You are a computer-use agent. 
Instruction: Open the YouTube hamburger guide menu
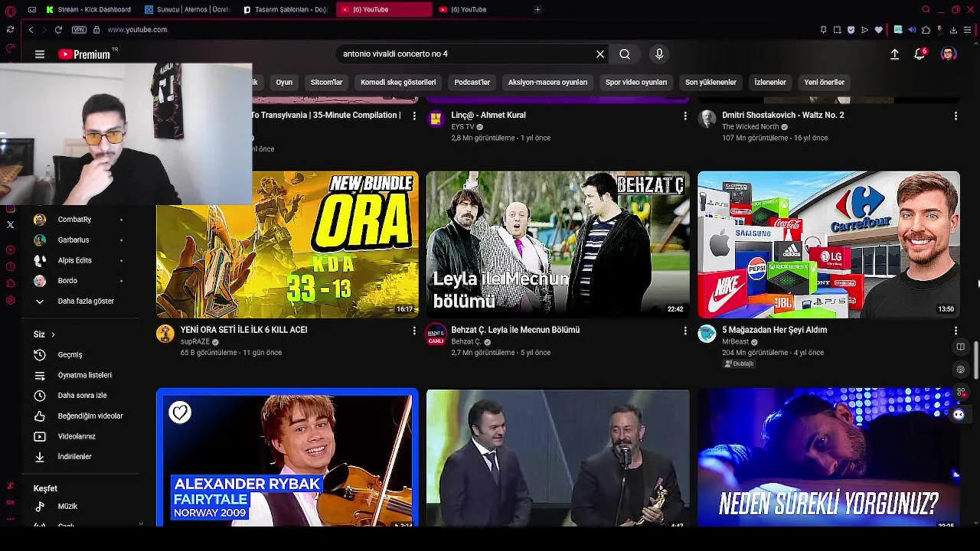tap(40, 54)
